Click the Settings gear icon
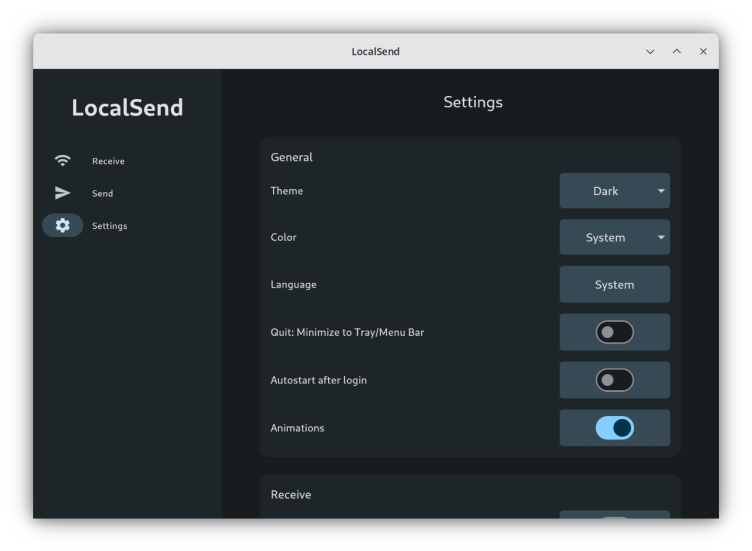The image size is (752, 551). point(63,226)
